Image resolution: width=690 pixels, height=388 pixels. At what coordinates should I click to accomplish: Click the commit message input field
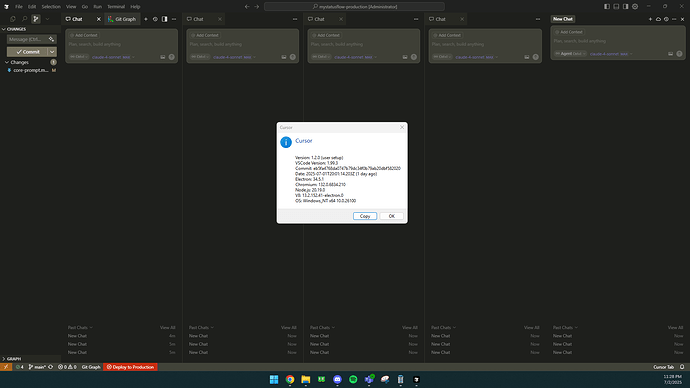(27, 39)
